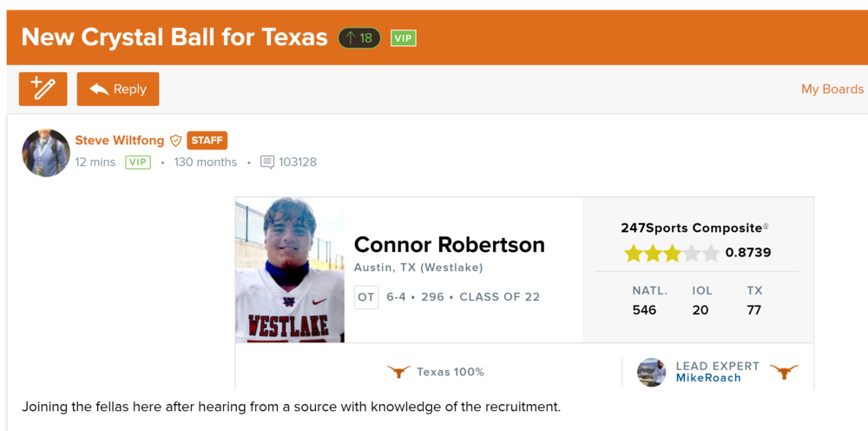The image size is (868, 431).
Task: Click the Reply button
Action: point(118,89)
